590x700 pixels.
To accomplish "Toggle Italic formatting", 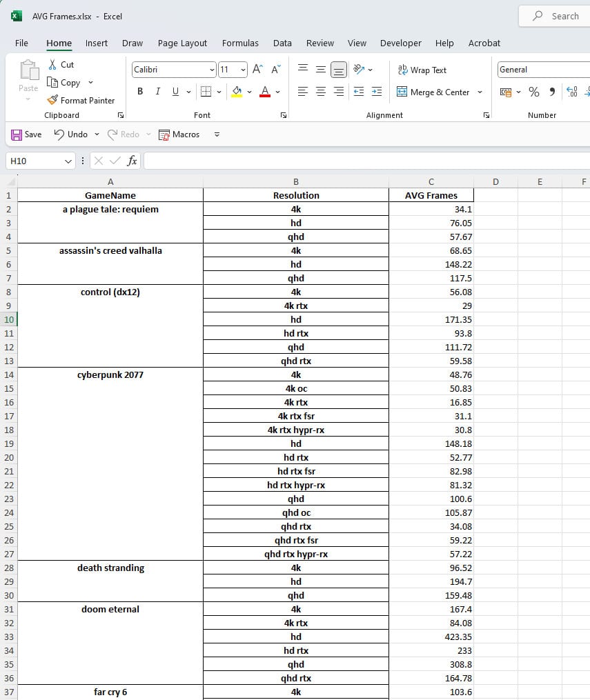I will (157, 92).
